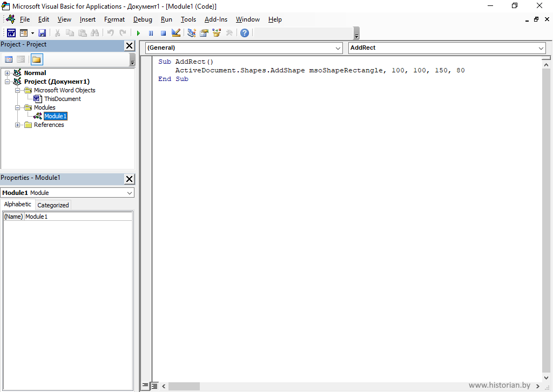Viewport: 553px width, 392px height.
Task: Switch to the Categorized properties tab
Action: pyautogui.click(x=53, y=205)
